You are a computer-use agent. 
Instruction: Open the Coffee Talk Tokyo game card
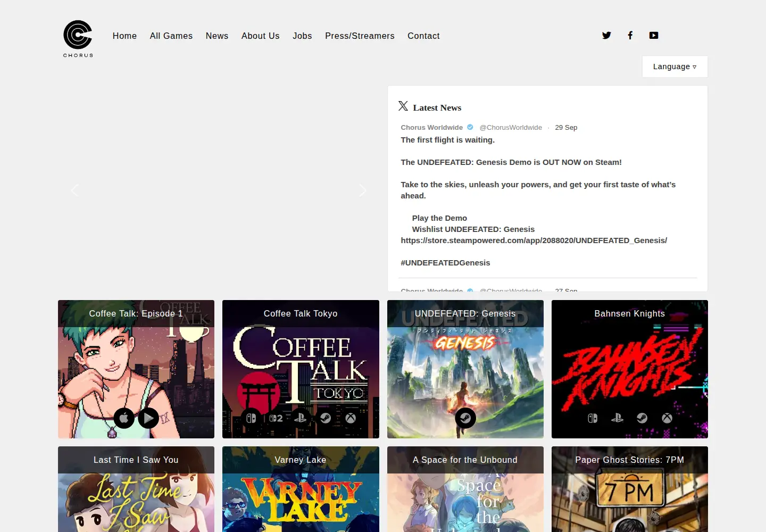(301, 369)
